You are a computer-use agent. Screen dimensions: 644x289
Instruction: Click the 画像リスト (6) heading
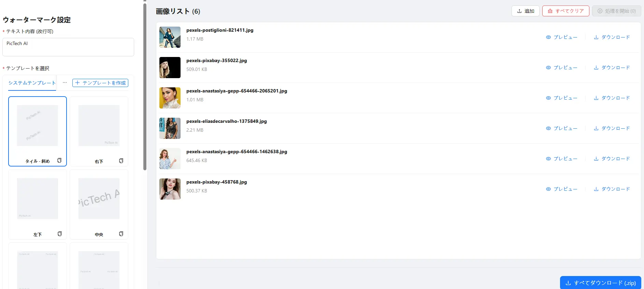pyautogui.click(x=178, y=11)
